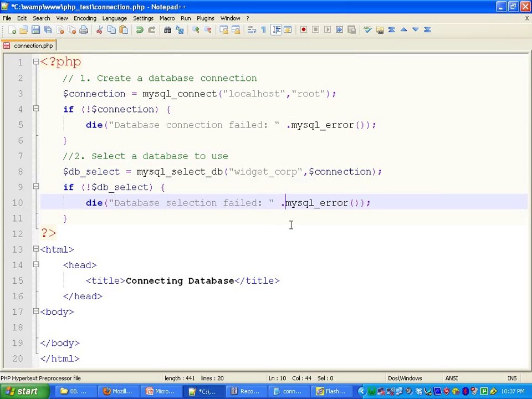The width and height of the screenshot is (532, 399).
Task: Select the connection.php tab
Action: [28, 45]
